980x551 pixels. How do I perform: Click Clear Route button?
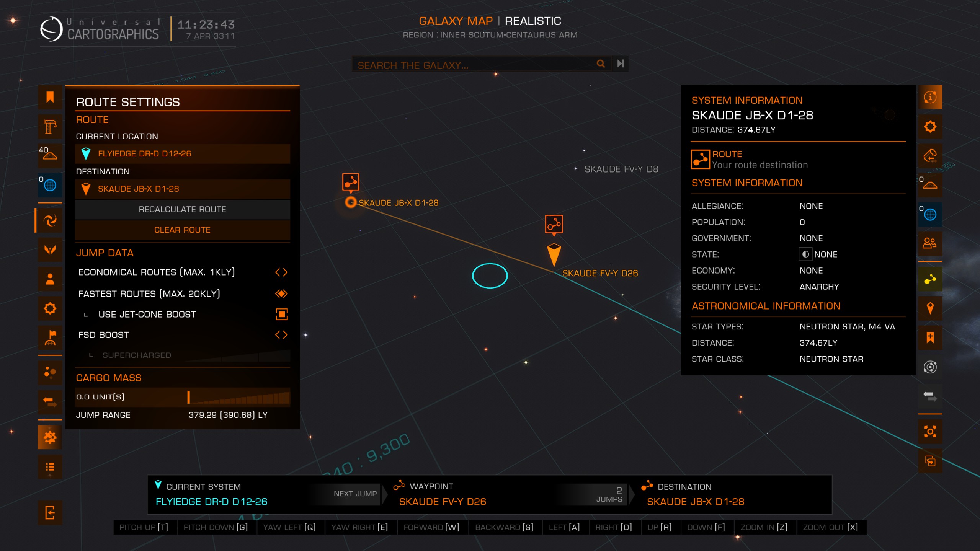click(x=183, y=230)
